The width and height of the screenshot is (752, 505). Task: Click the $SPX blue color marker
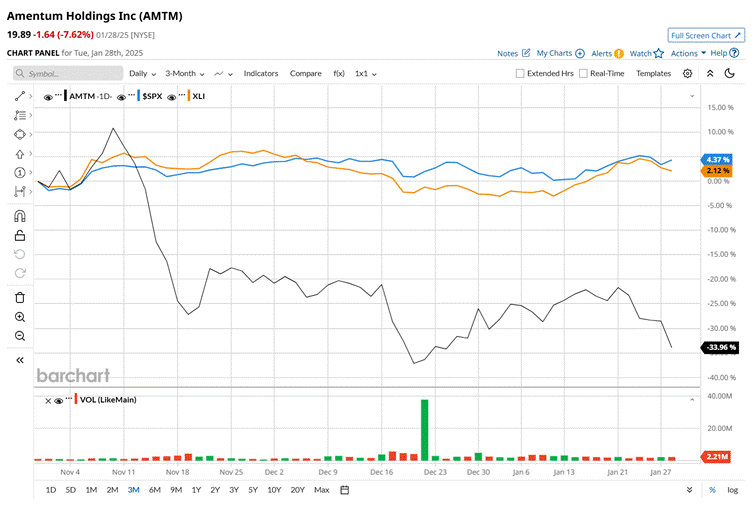pyautogui.click(x=139, y=96)
